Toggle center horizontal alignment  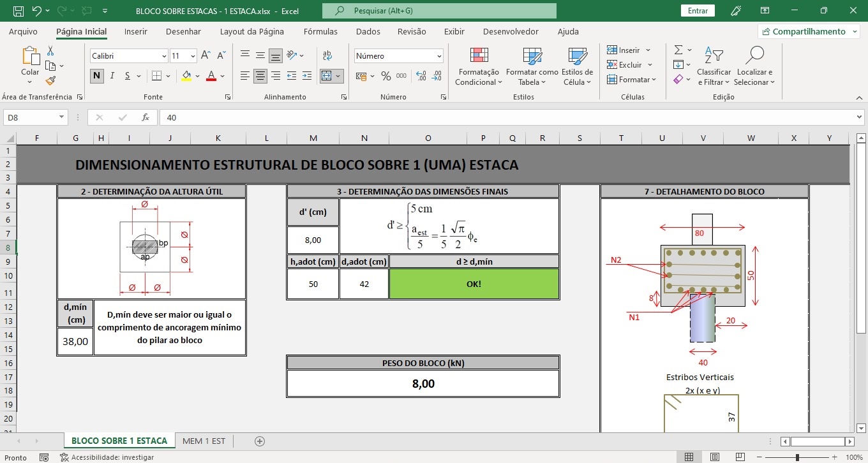(260, 76)
